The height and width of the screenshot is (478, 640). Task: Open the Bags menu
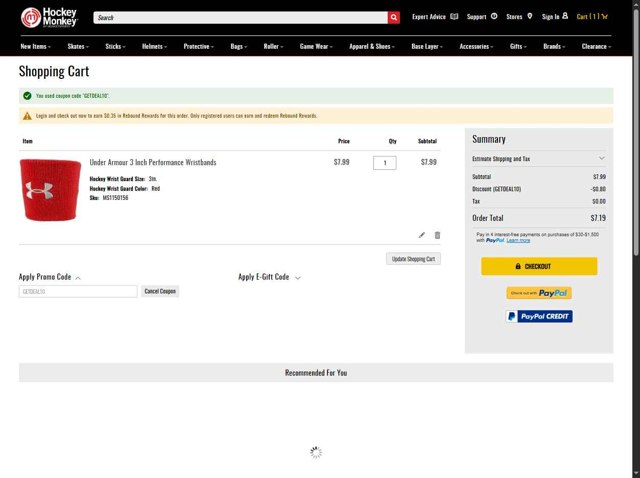coord(238,47)
